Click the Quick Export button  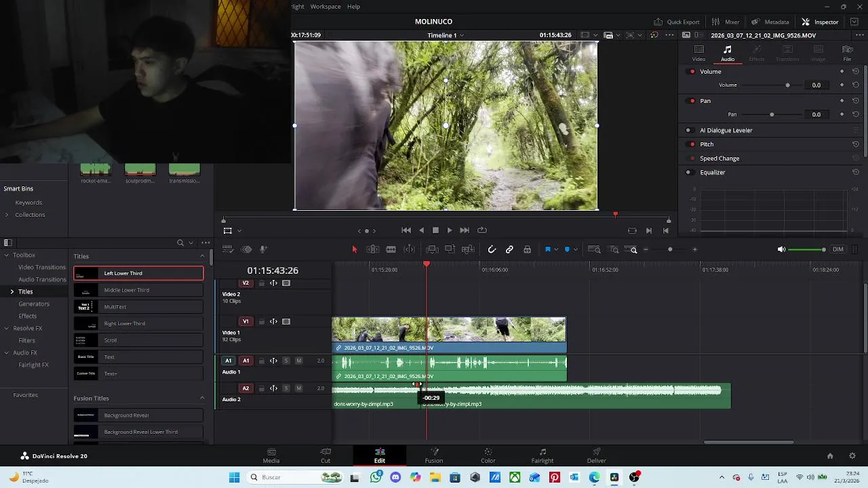click(x=676, y=22)
